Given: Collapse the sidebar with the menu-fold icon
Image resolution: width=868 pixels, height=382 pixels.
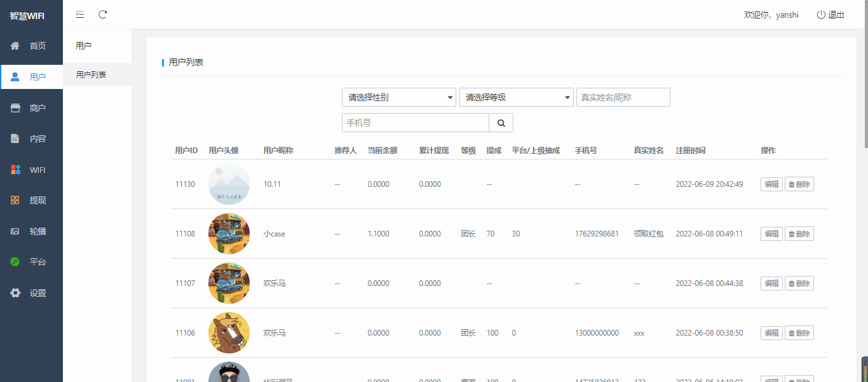Looking at the screenshot, I should [x=80, y=15].
